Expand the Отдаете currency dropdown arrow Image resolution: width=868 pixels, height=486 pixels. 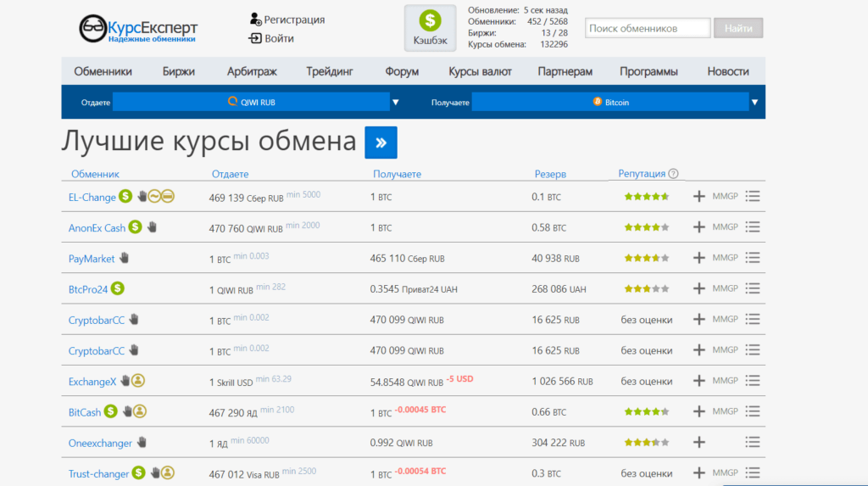click(395, 102)
